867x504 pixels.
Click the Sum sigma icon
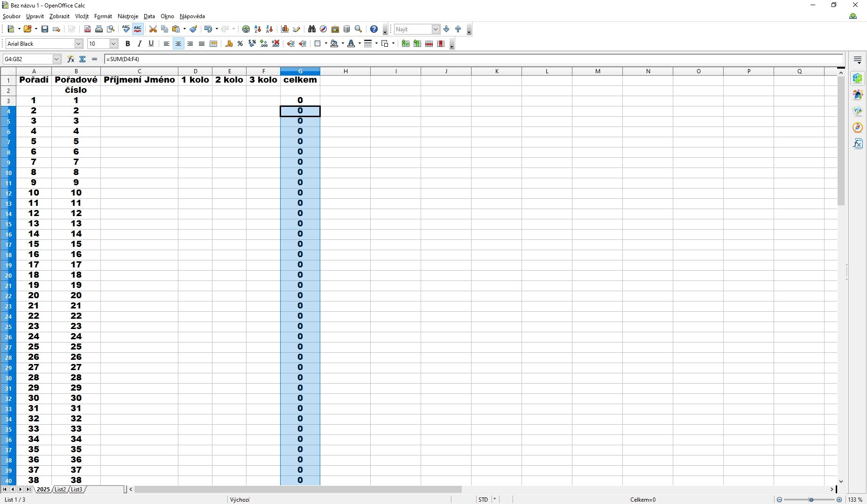[x=83, y=59]
